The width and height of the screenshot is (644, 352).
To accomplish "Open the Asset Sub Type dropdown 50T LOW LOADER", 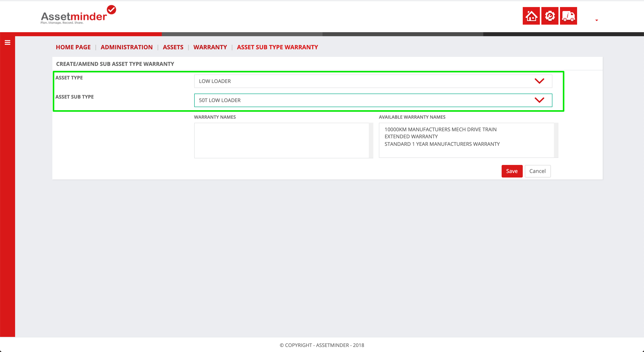I will click(373, 100).
